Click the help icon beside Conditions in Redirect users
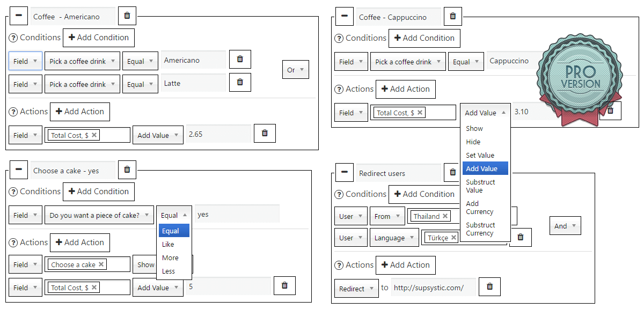 (339, 194)
